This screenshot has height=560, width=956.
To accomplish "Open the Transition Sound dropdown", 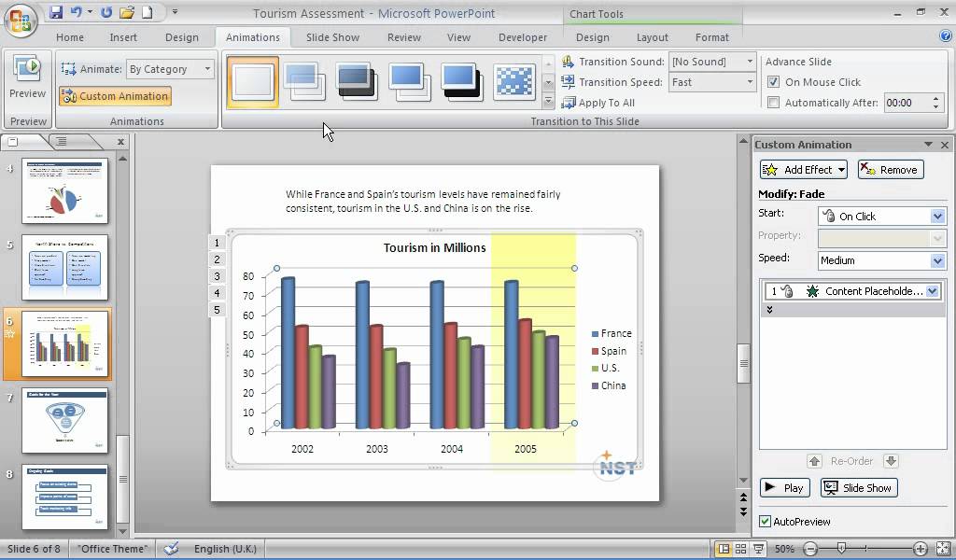I will 750,62.
